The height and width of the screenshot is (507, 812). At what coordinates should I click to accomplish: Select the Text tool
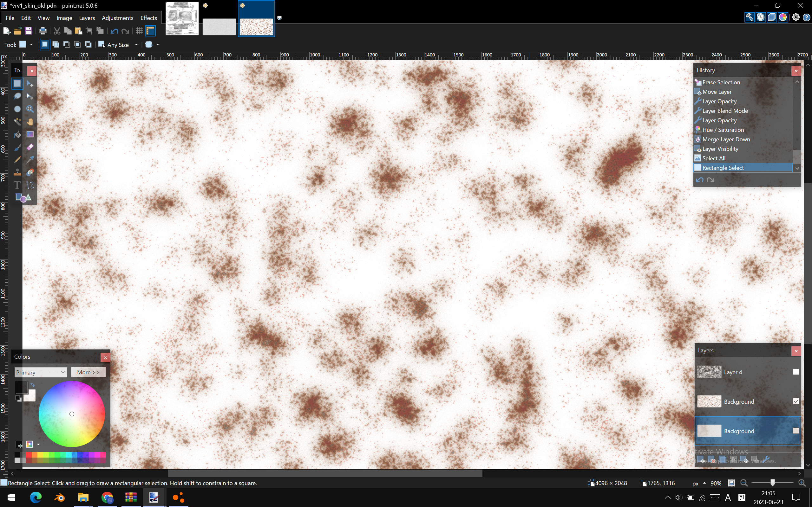click(17, 185)
